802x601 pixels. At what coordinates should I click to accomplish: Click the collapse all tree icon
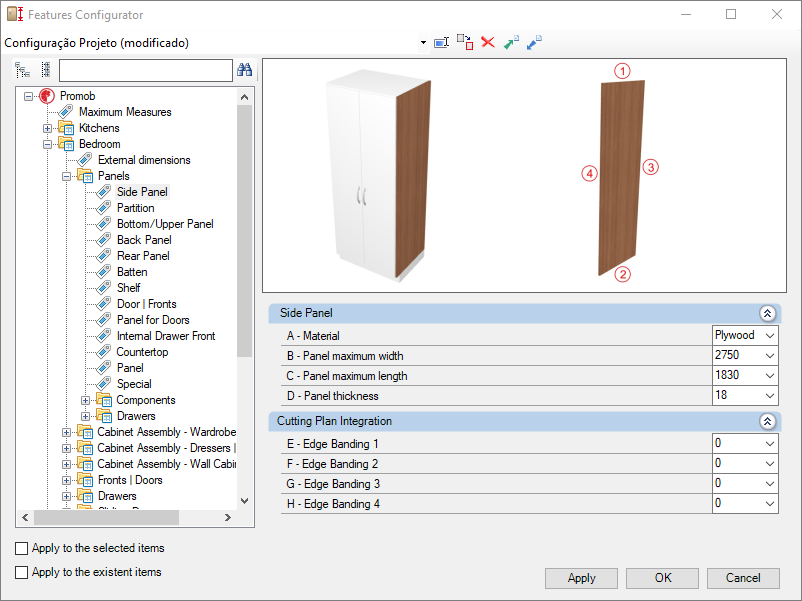pos(46,70)
